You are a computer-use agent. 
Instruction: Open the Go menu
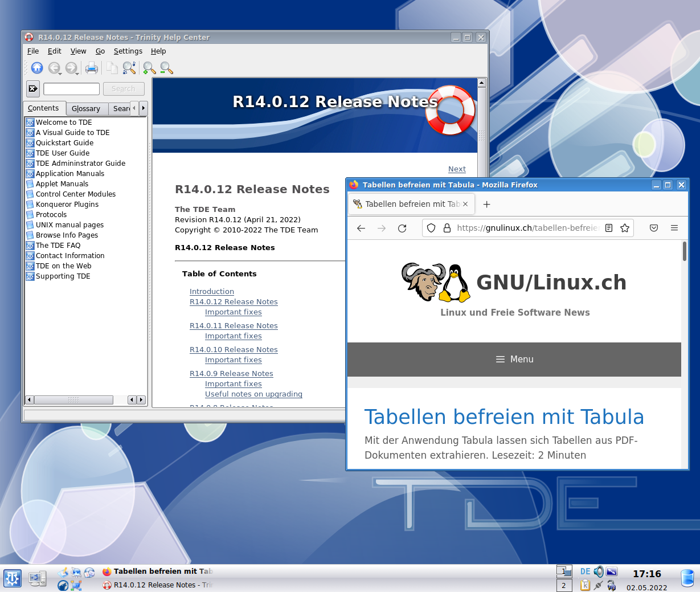pyautogui.click(x=100, y=51)
